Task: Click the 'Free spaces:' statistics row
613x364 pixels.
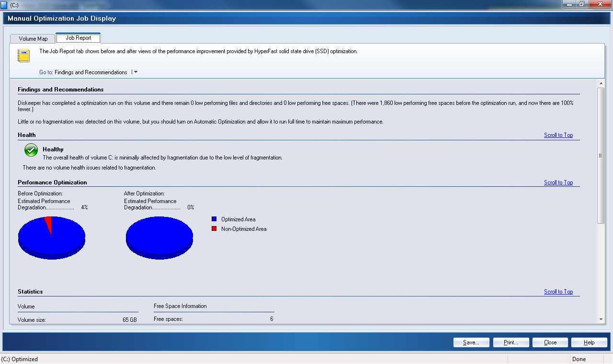Action: pyautogui.click(x=214, y=319)
